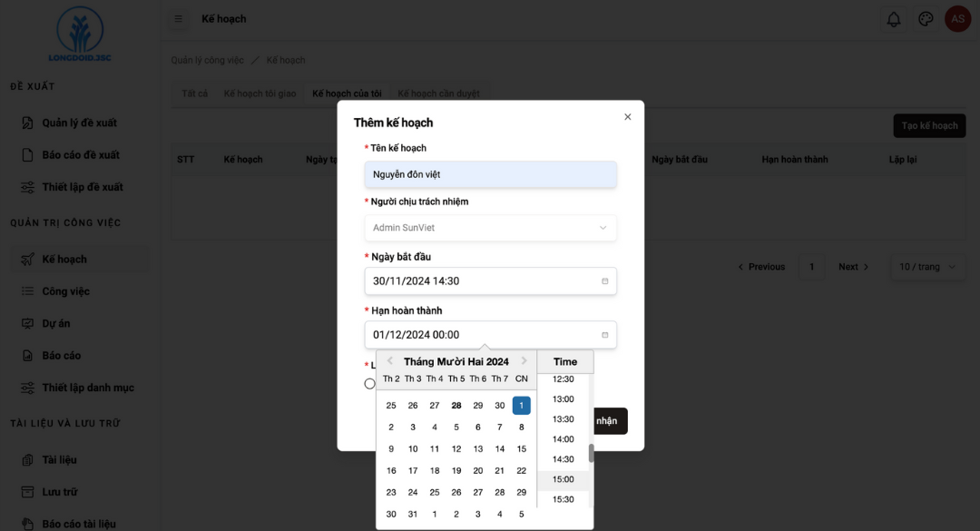Click calendar icon in Ngày bắt đầu field
980x531 pixels.
coord(605,281)
